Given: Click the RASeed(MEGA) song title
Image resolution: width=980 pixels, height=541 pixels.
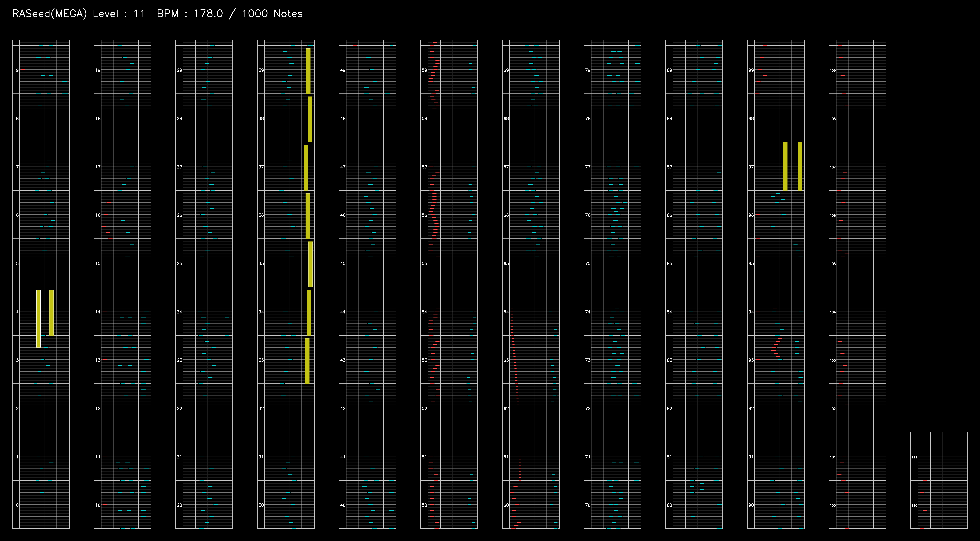Looking at the screenshot, I should (49, 14).
